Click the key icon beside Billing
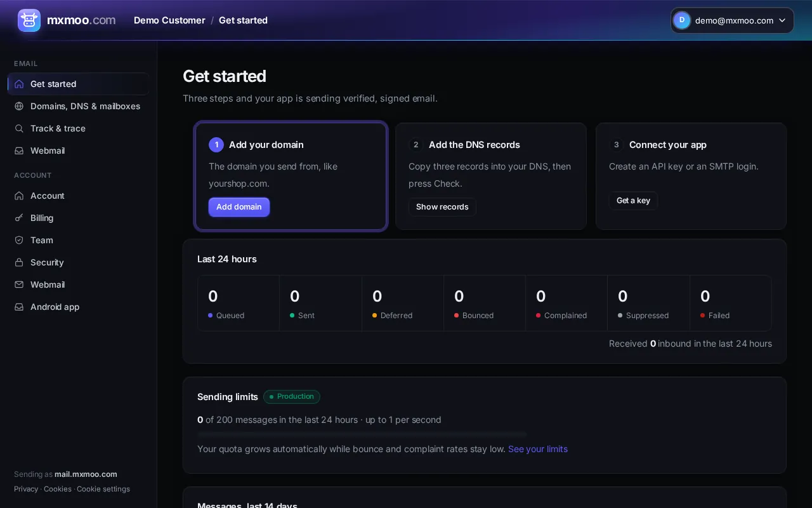812x508 pixels. (x=19, y=218)
